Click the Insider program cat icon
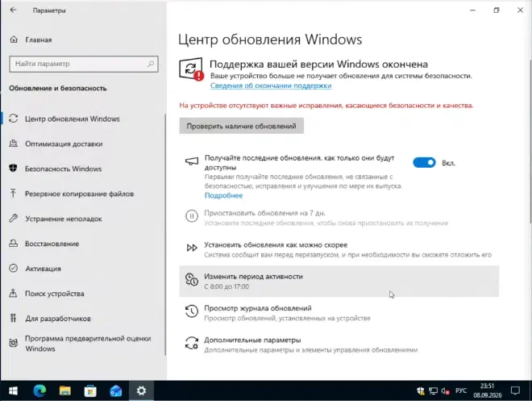The image size is (532, 401). coord(13,343)
